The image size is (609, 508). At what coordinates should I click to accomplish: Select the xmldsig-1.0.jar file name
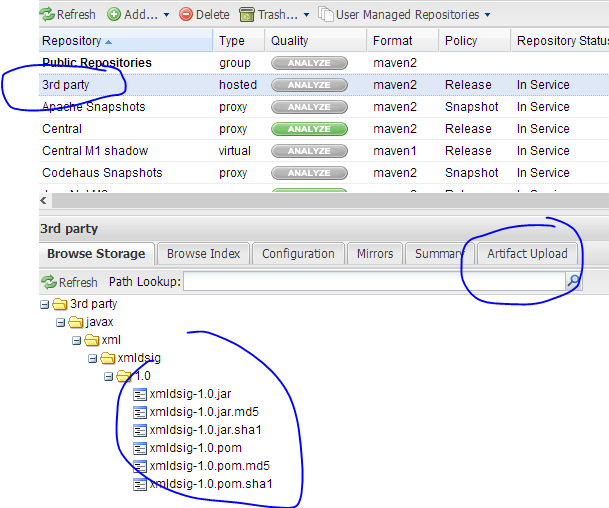coord(190,394)
